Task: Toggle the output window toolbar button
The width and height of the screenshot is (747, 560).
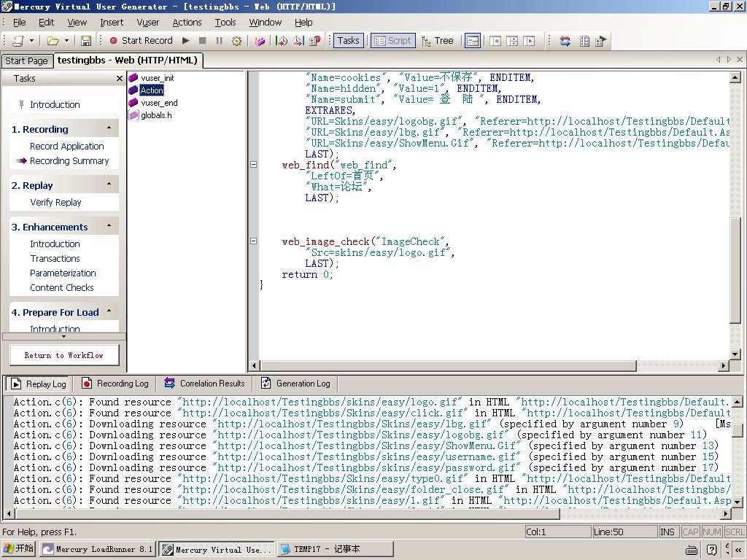Action: coord(473,41)
